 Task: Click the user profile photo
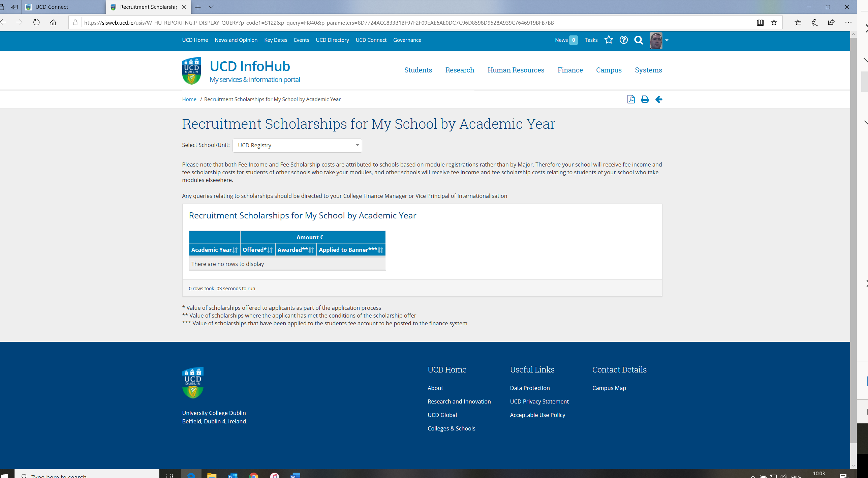(x=656, y=40)
